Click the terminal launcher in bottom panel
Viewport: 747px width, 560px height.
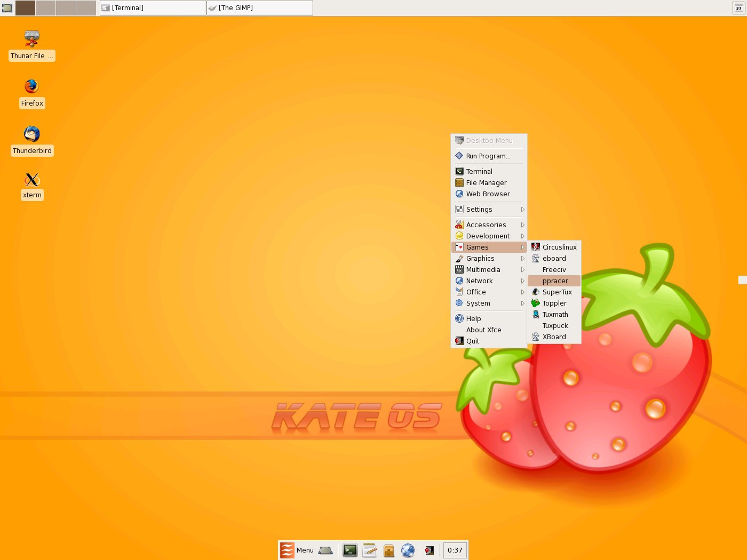click(350, 550)
